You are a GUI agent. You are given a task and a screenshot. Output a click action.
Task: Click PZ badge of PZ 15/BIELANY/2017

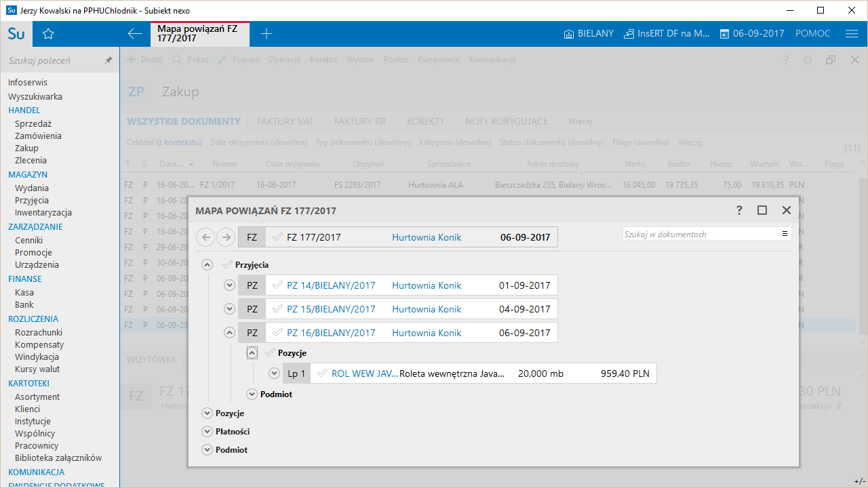click(x=252, y=309)
